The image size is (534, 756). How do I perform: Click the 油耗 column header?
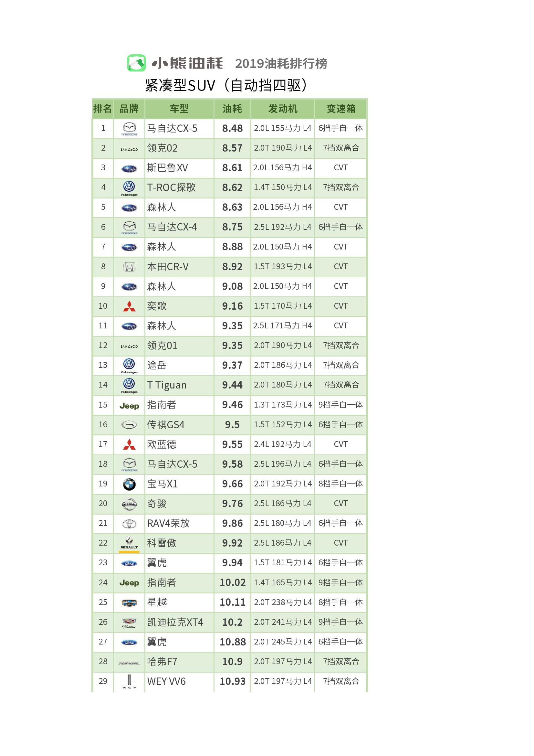pyautogui.click(x=232, y=109)
